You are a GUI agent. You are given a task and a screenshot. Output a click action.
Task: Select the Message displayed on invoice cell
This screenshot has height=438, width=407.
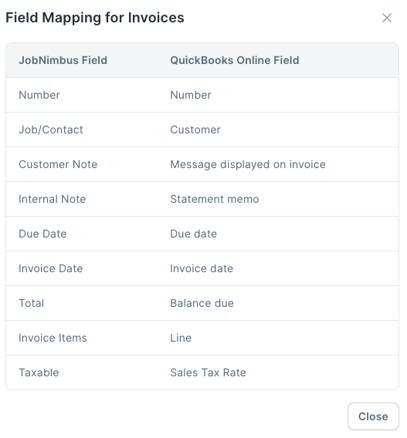click(x=248, y=164)
